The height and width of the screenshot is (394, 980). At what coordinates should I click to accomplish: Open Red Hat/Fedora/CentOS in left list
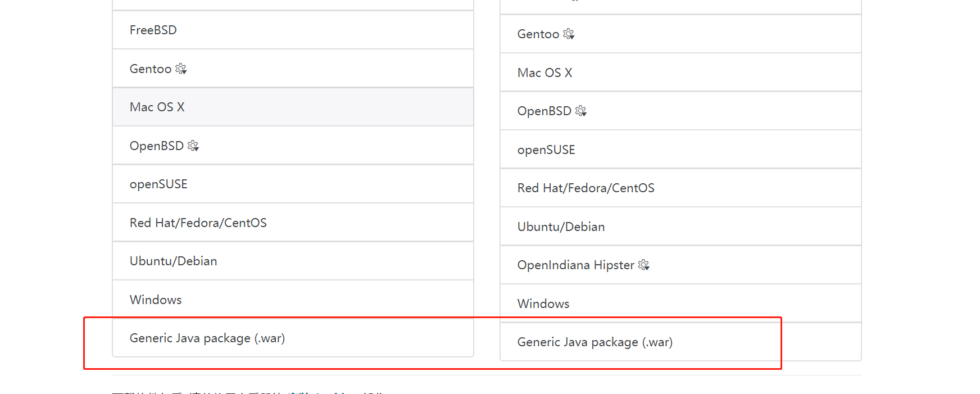point(293,223)
